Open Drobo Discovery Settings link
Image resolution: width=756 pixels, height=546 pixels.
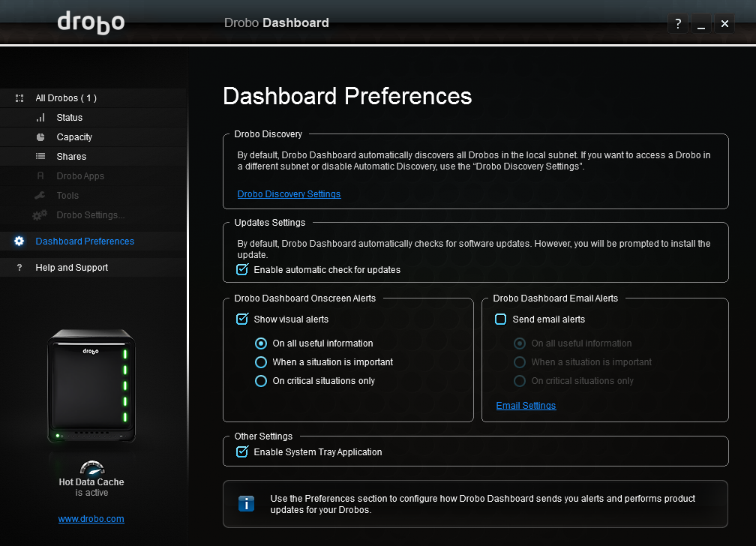(x=289, y=194)
